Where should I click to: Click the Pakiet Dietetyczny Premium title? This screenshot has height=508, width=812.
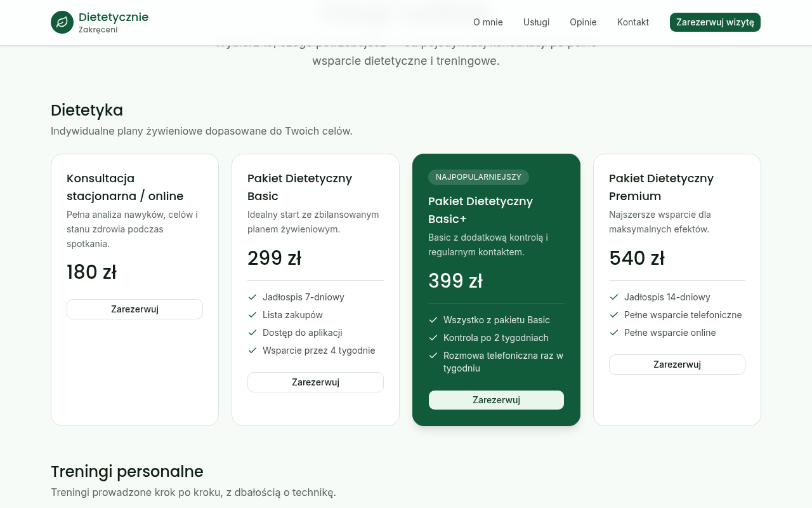(x=661, y=187)
